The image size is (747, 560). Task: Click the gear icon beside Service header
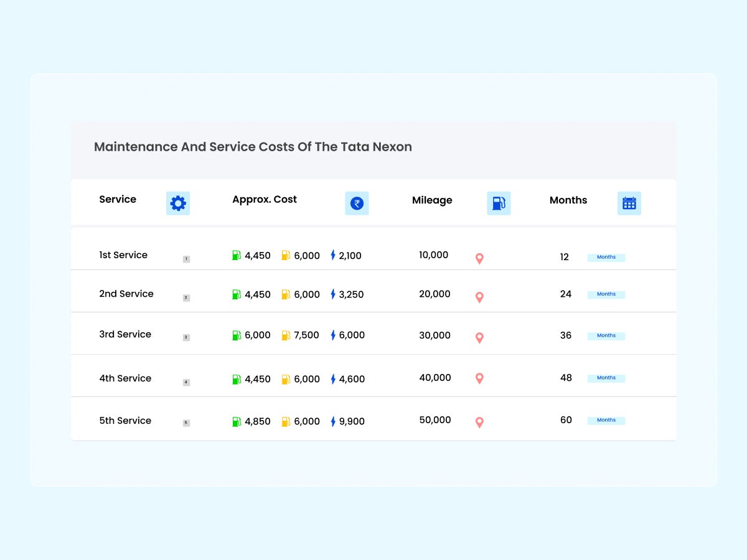178,203
